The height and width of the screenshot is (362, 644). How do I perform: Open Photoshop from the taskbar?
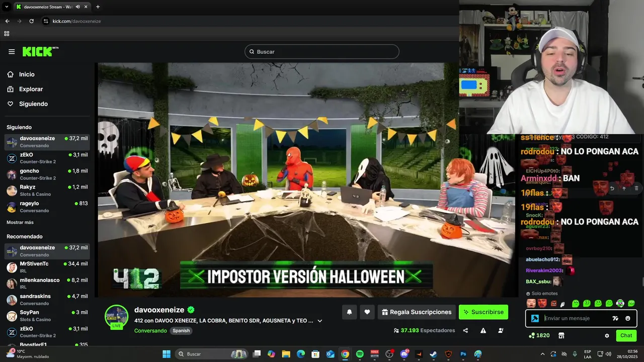click(463, 354)
